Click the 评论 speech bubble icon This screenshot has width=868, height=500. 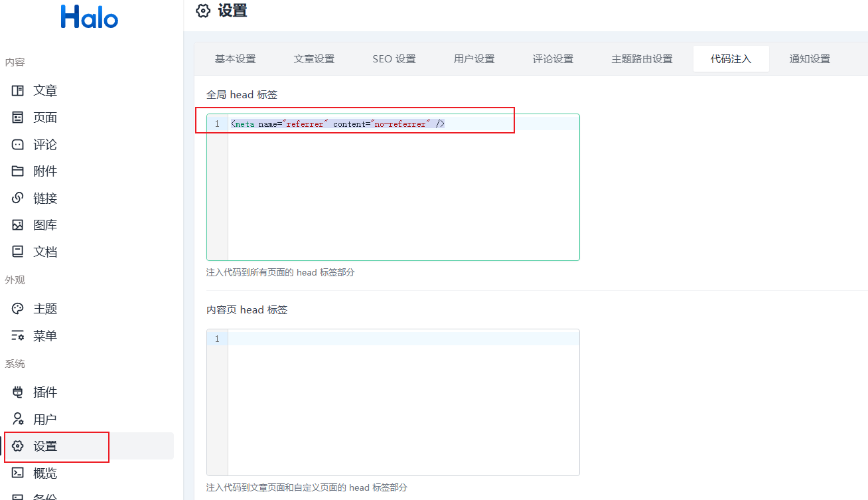coord(18,145)
